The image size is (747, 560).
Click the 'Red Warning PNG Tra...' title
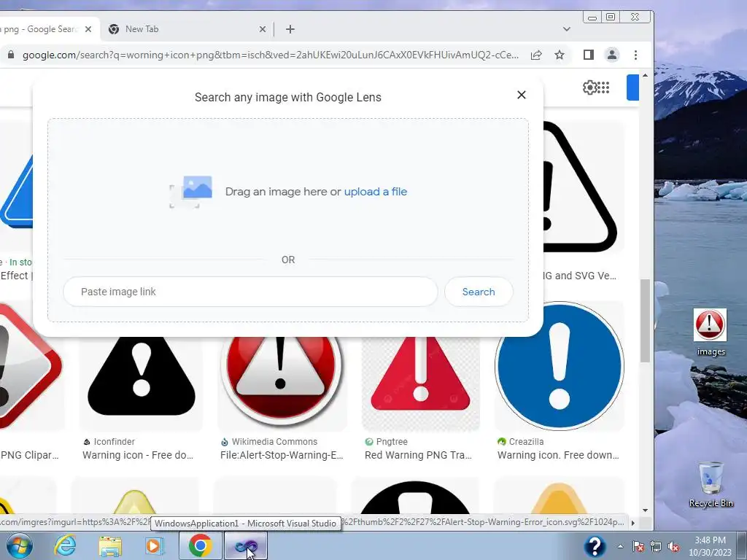pyautogui.click(x=418, y=455)
